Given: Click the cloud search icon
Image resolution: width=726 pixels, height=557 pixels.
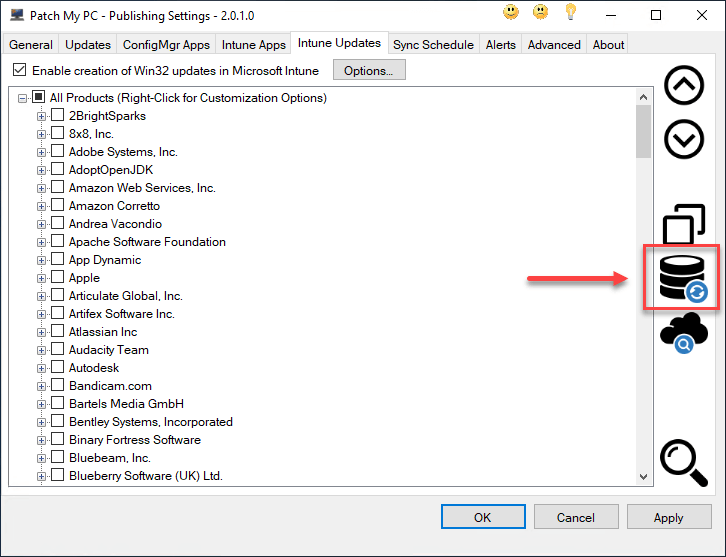Looking at the screenshot, I should coord(684,333).
